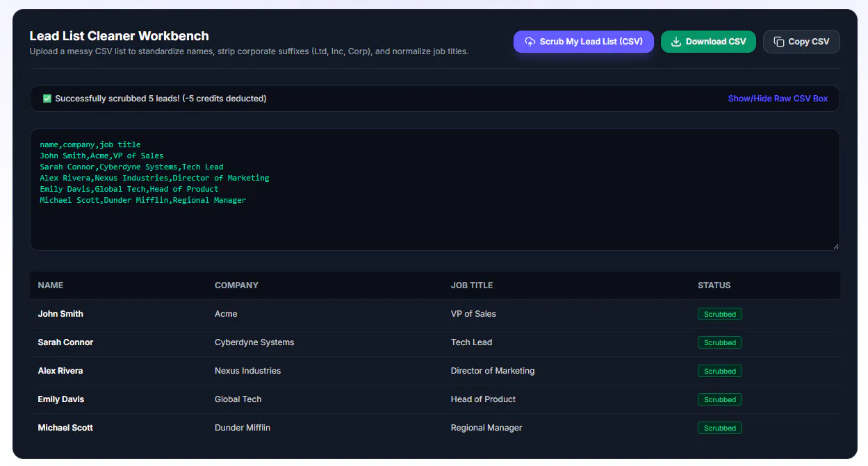This screenshot has height=466, width=868.
Task: Click the Head of Product job title
Action: (x=483, y=399)
